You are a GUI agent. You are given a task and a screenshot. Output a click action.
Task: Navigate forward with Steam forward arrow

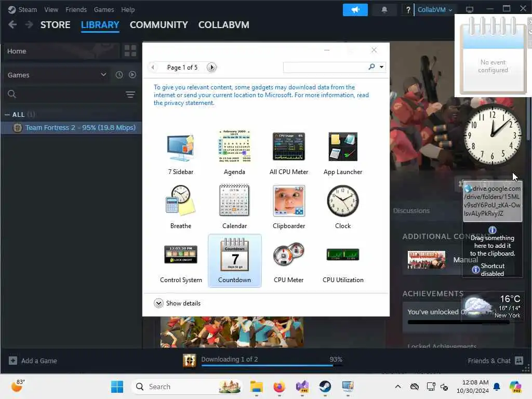click(29, 24)
